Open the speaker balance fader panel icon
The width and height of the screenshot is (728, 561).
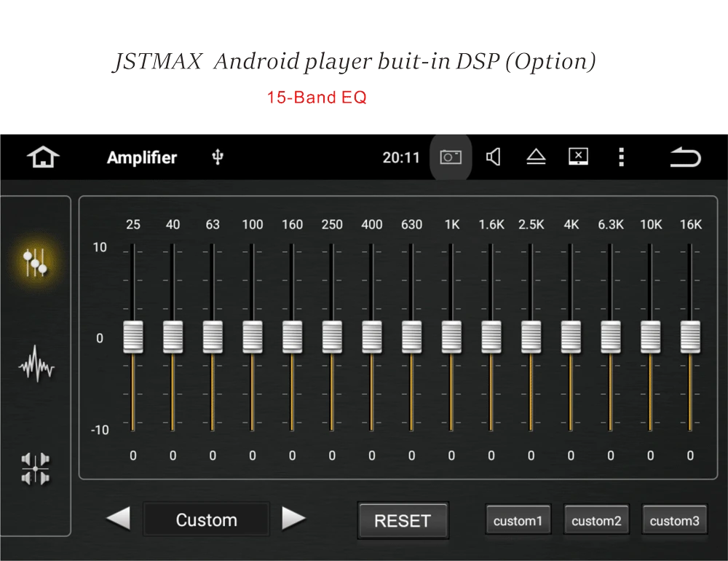click(35, 468)
